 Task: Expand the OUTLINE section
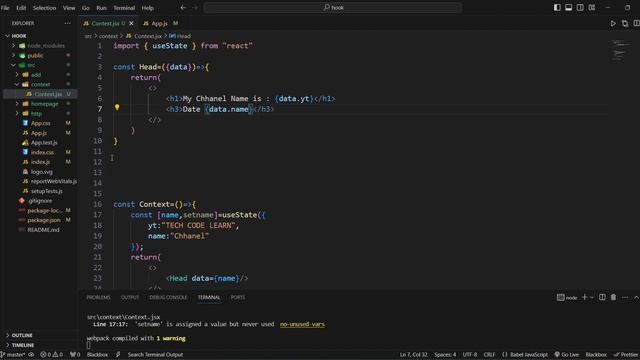click(22, 335)
